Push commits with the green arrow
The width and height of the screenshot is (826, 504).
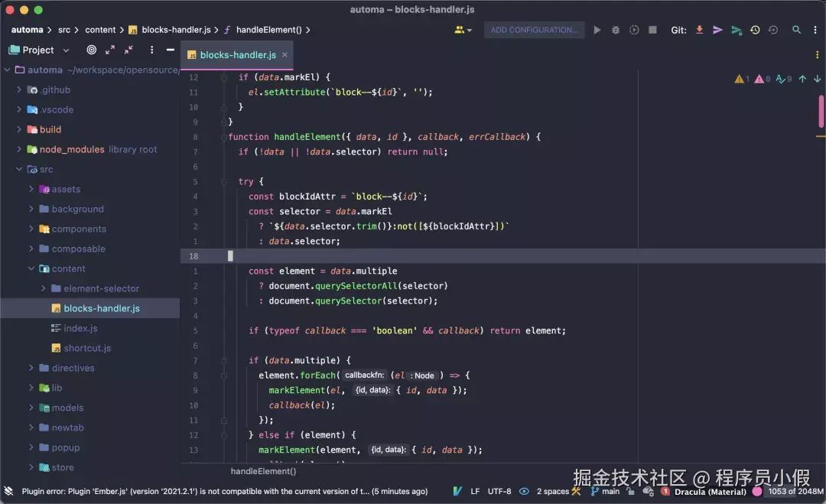click(x=736, y=30)
